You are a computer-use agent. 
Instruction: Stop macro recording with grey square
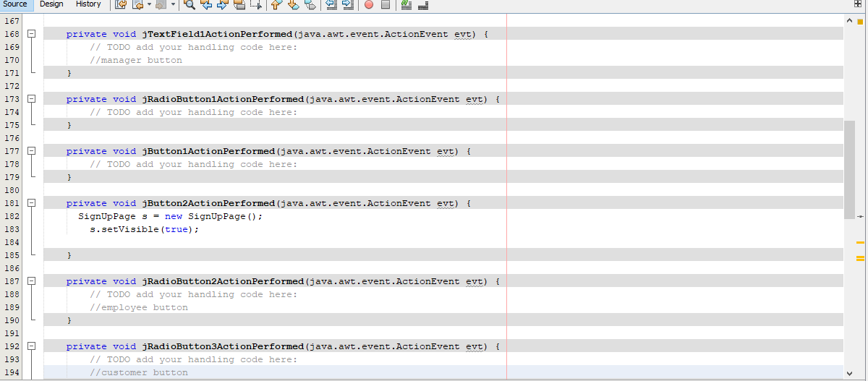(386, 5)
